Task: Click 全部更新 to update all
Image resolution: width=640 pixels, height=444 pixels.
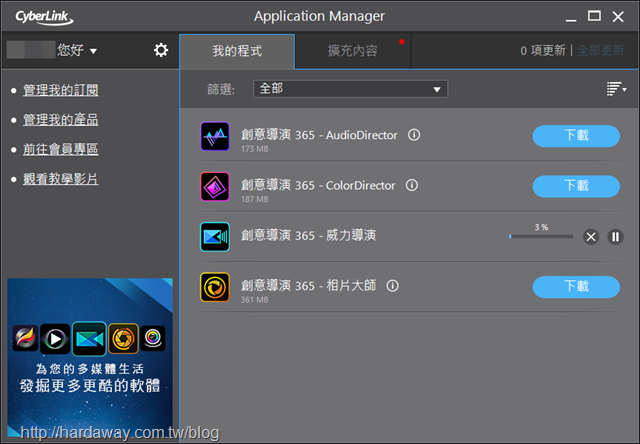Action: (x=600, y=51)
